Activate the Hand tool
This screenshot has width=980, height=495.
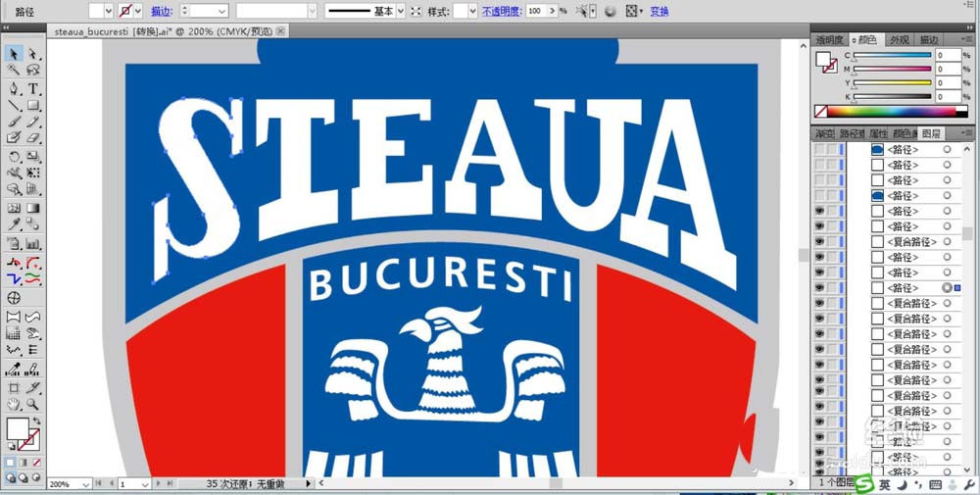click(14, 405)
